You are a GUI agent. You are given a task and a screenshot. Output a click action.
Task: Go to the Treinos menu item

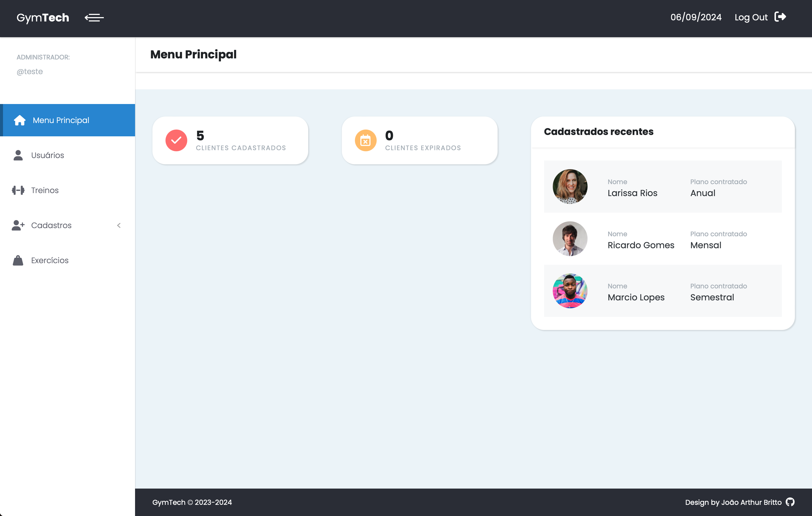[45, 190]
